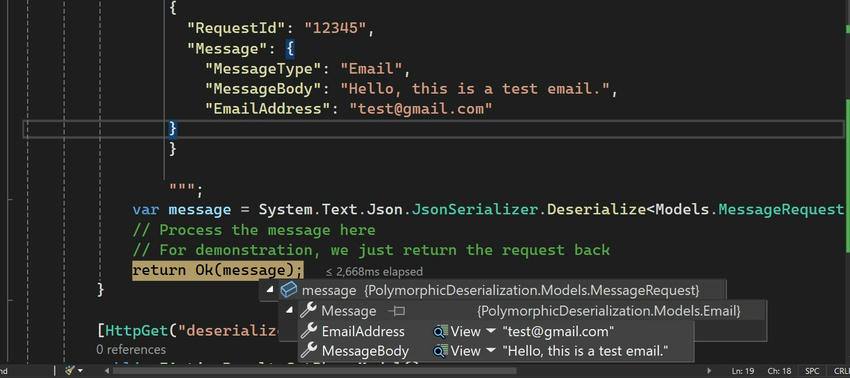Click the "Ln: 19" line indicator
The height and width of the screenshot is (378, 850).
point(743,371)
